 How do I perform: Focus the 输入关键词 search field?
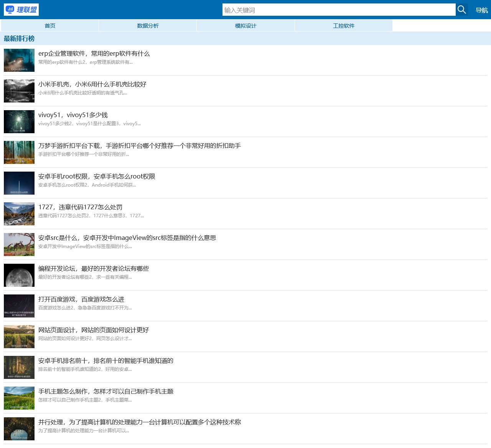click(339, 10)
